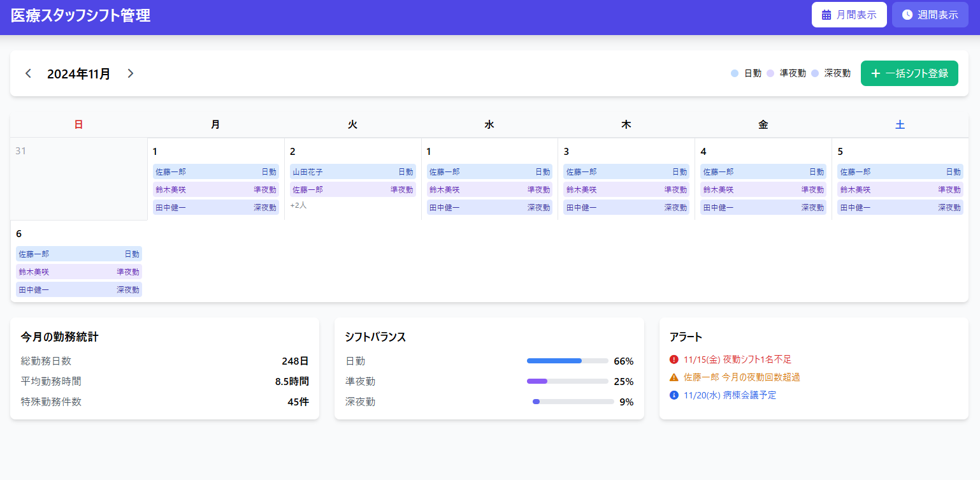This screenshot has height=480, width=980.
Task: Click the blue info icon beside 11/20 alert
Action: click(x=674, y=395)
